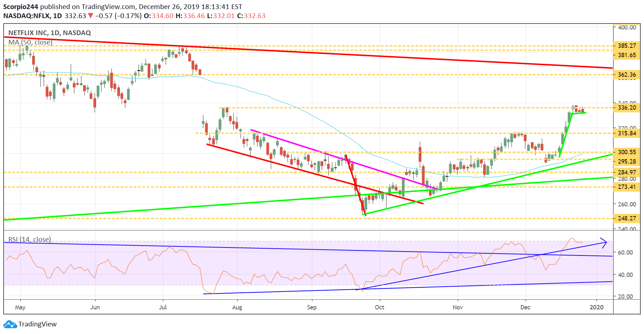
Task: Click the 336.20 price level label
Action: pyautogui.click(x=627, y=107)
